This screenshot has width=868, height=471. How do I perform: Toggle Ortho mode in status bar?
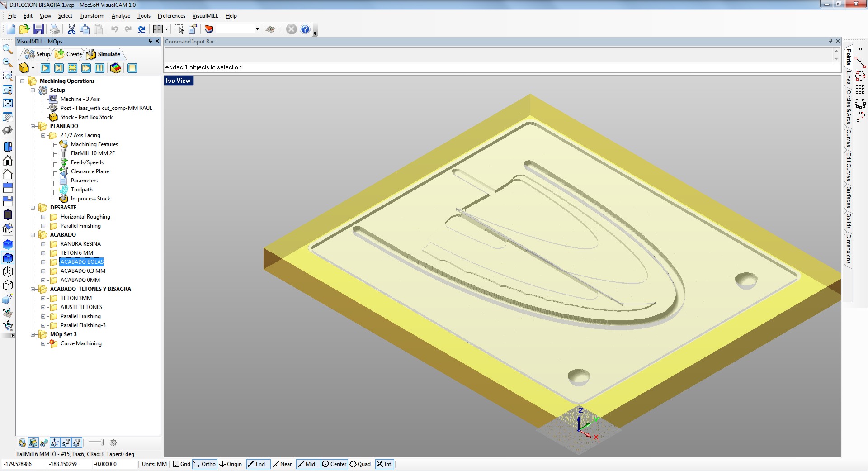(x=204, y=464)
